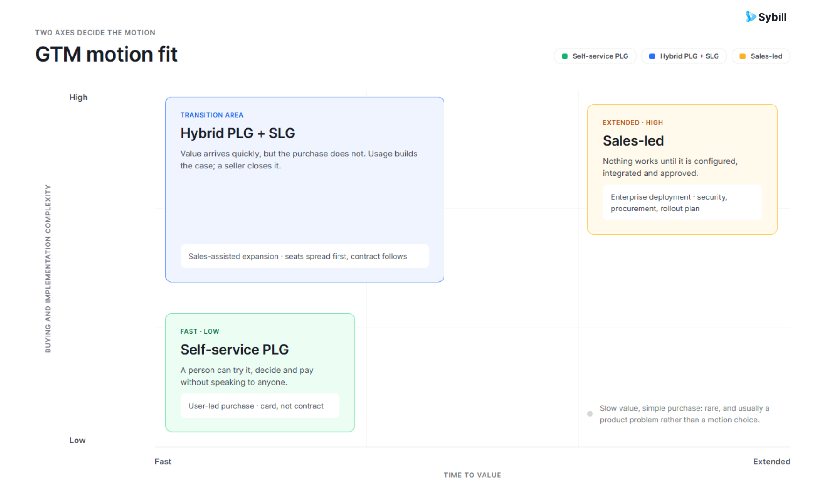
Task: Select the Sales-led legend pill
Action: pos(761,56)
